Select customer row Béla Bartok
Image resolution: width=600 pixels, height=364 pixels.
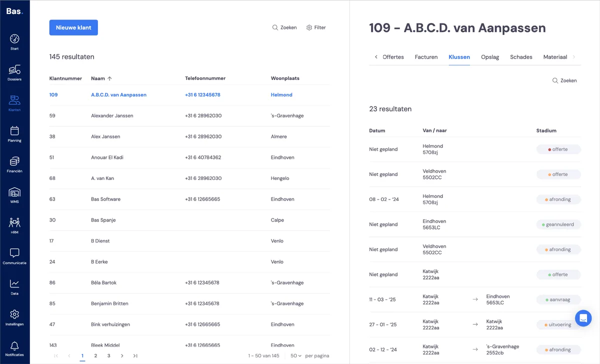189,283
